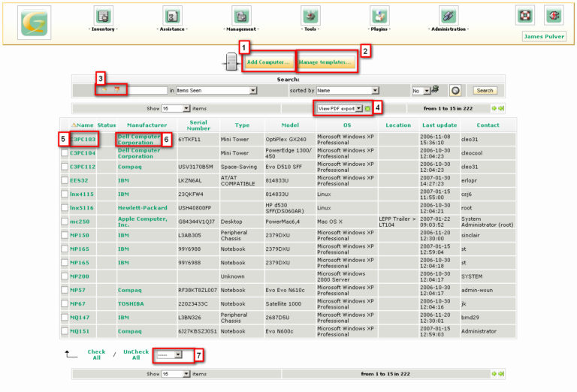Screen dimensions: 577x392
Task: Select the checkbox next to EES32
Action: coord(65,180)
